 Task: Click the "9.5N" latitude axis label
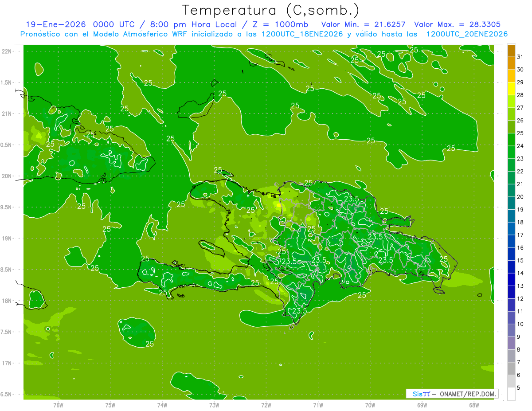pyautogui.click(x=7, y=207)
